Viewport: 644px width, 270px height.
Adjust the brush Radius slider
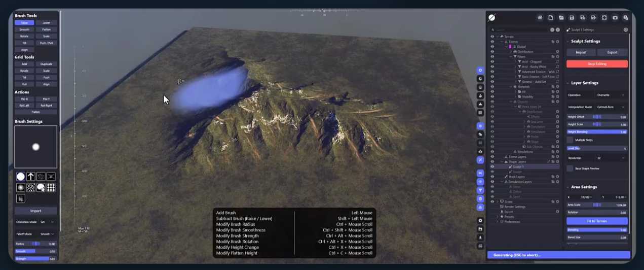coord(35,244)
